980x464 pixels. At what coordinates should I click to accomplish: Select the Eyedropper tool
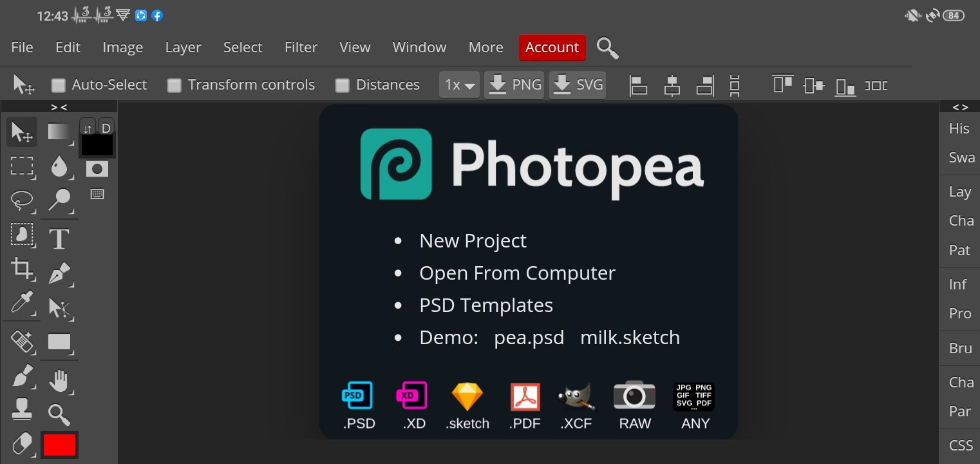(x=22, y=303)
